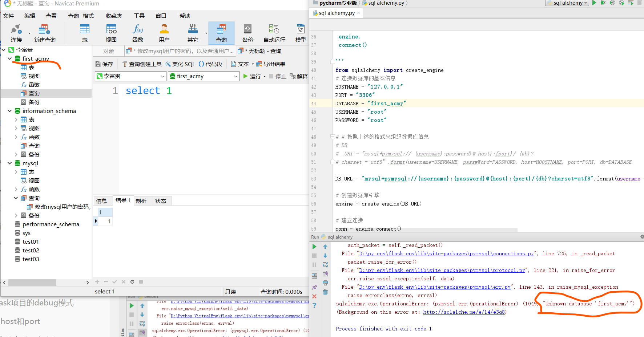Open pymysql connections.py traceback link
The image size is (644, 337).
coord(446,253)
